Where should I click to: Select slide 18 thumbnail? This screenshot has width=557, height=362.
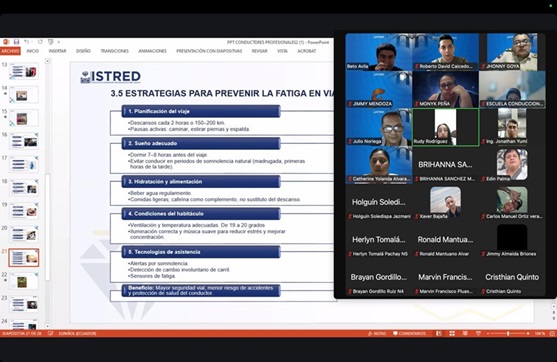[x=24, y=188]
